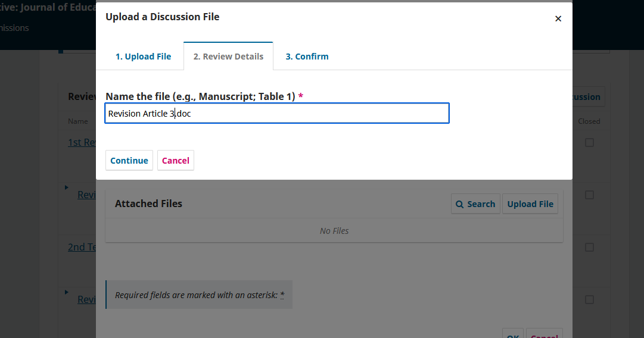Click the magnifier icon in Attached Files
This screenshot has height=338, width=644.
(460, 204)
